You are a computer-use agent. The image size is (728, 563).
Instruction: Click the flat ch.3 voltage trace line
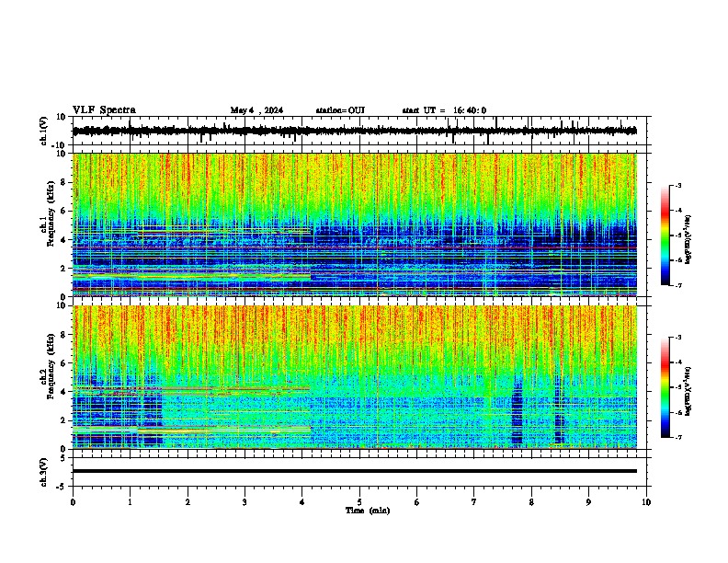355,471
